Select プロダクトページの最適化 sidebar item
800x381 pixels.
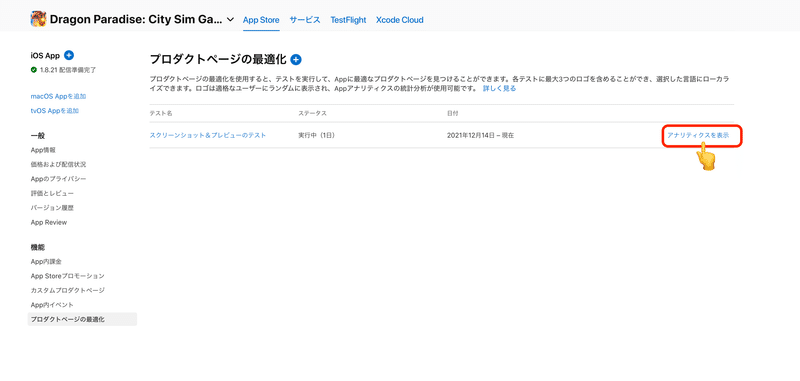[x=82, y=319]
